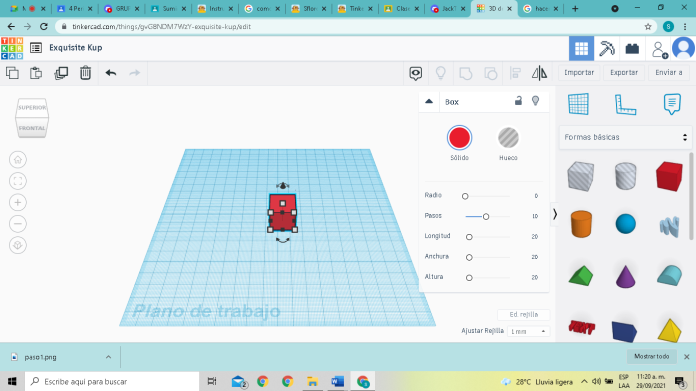Zoom in the workplane

click(x=18, y=202)
